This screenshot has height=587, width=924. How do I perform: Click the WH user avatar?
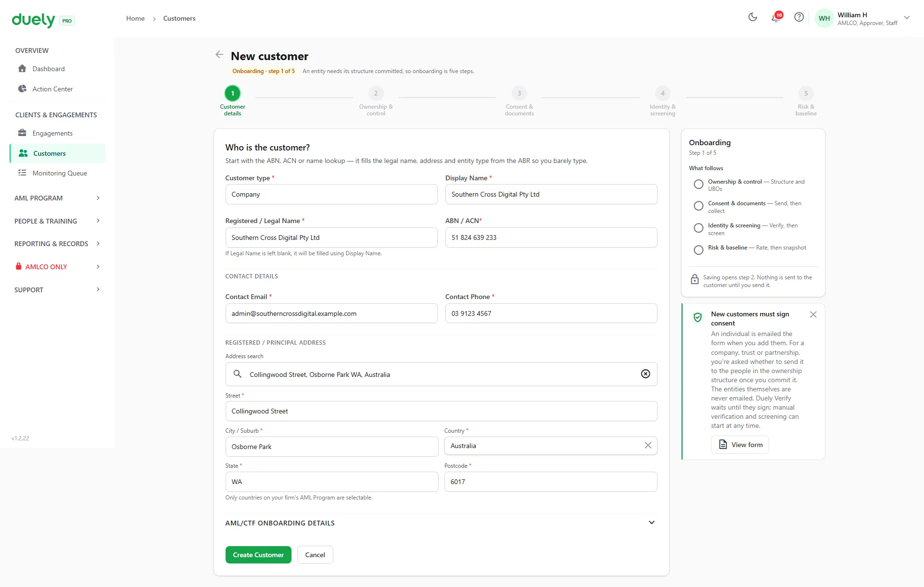click(x=824, y=18)
